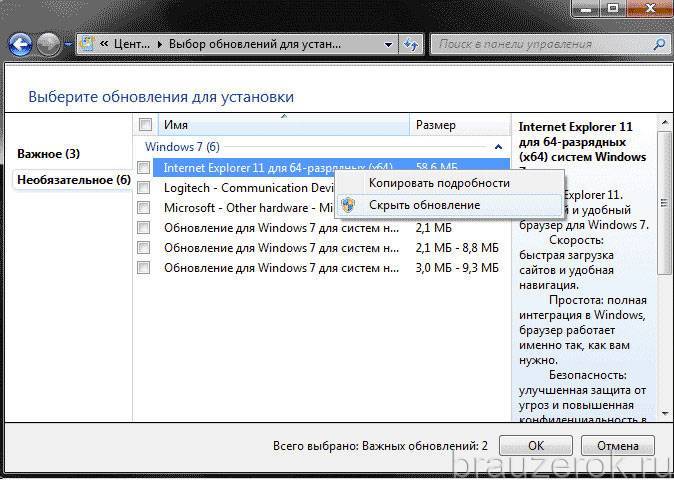Switch to the 'Необязательное (6)' tab

coord(74,180)
